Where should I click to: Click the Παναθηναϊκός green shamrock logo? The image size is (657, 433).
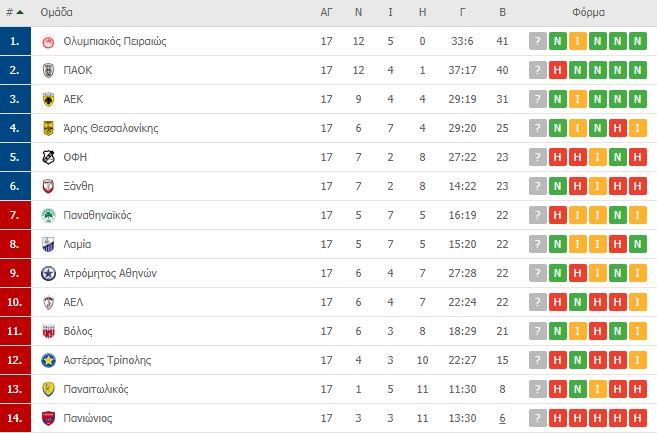point(48,215)
